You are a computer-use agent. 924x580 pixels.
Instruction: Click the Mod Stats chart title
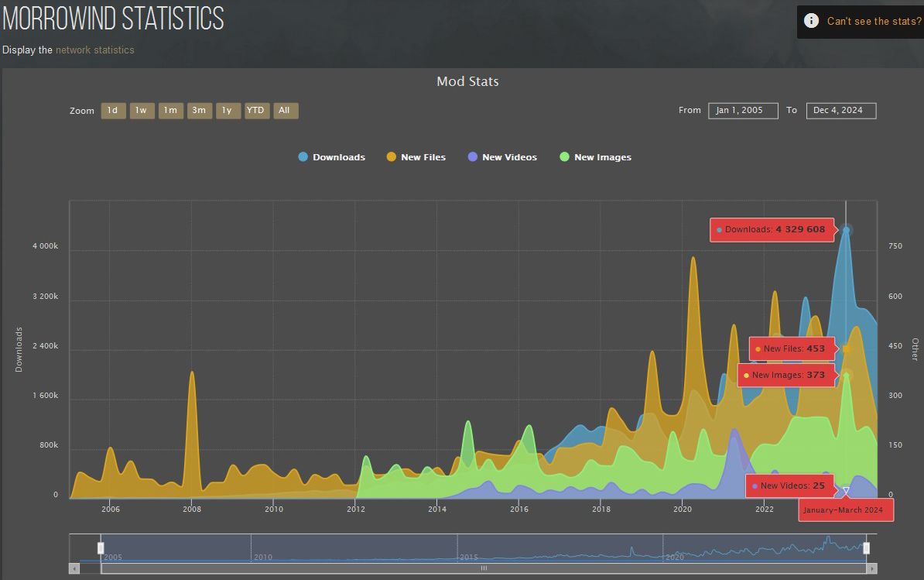coord(468,82)
